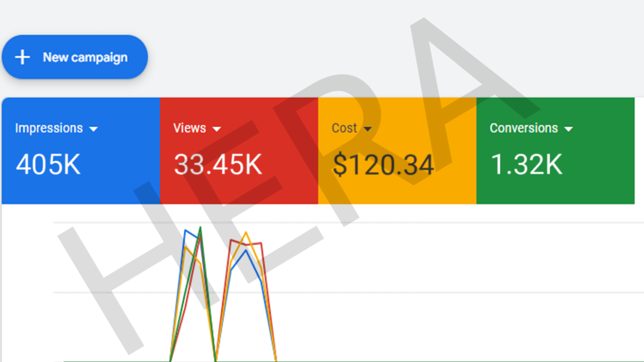
Task: Click the Impressions label text
Action: 49,128
